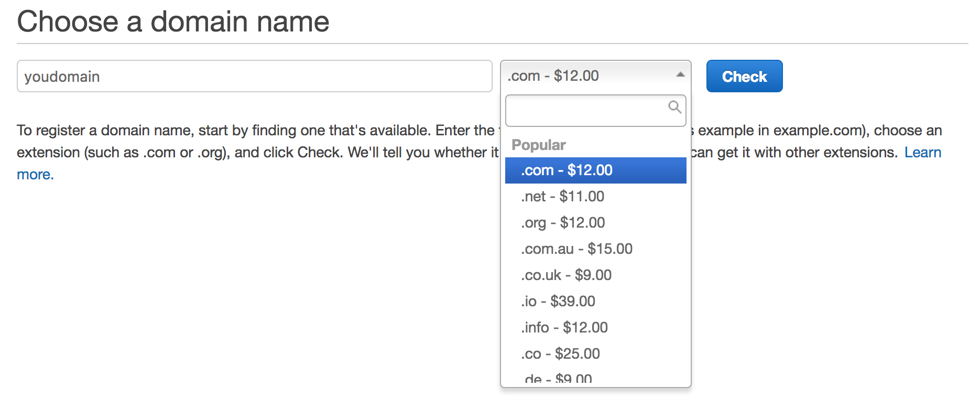Viewport: 980px width, 408px height.
Task: Collapse the extension dropdown arrow
Action: click(x=680, y=75)
